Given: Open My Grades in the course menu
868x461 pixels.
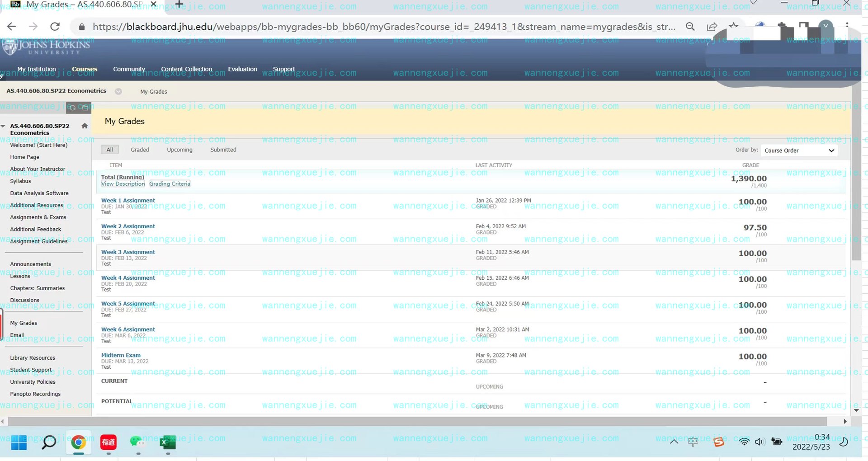Looking at the screenshot, I should coord(24,323).
